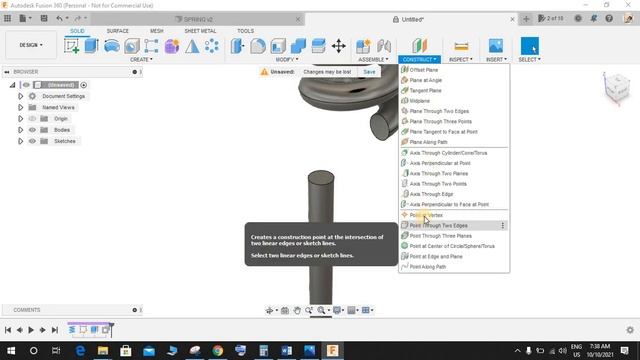Open the Create dropdown menu

(x=141, y=60)
